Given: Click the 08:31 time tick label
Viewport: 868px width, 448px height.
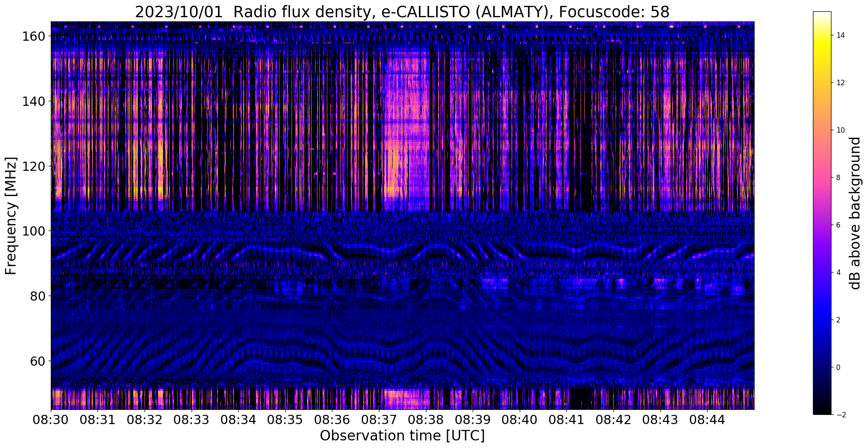Looking at the screenshot, I should (98, 420).
